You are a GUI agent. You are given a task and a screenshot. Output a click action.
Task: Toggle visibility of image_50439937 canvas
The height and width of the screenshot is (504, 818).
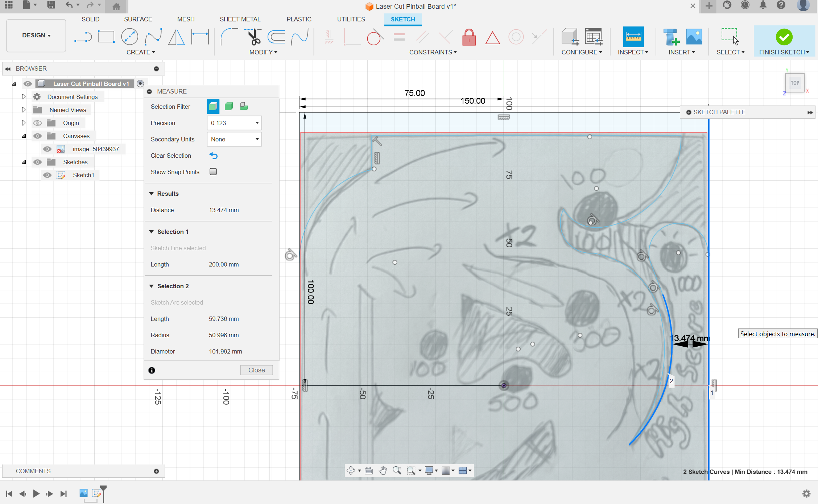[x=46, y=148]
